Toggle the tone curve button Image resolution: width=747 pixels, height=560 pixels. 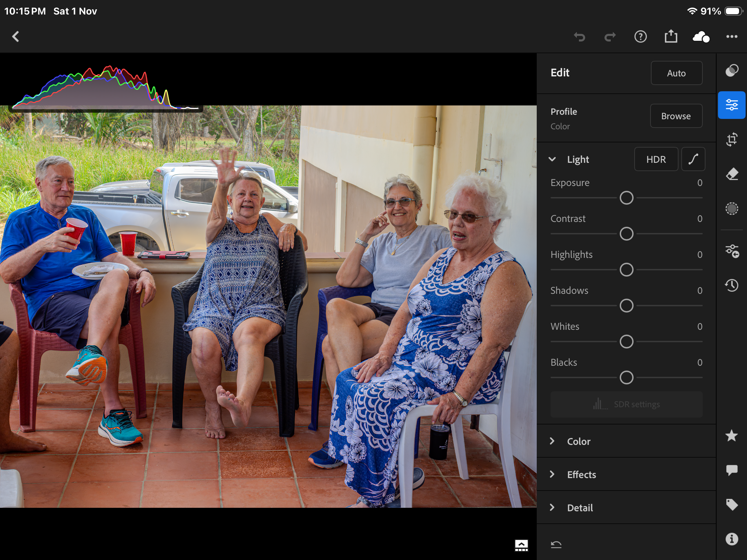pyautogui.click(x=693, y=159)
